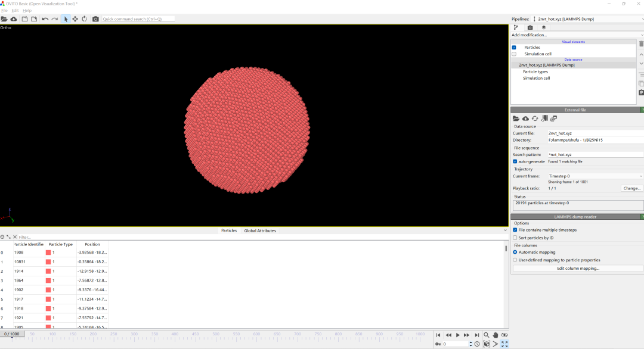
Task: Jump to last animation frame
Action: point(476,335)
